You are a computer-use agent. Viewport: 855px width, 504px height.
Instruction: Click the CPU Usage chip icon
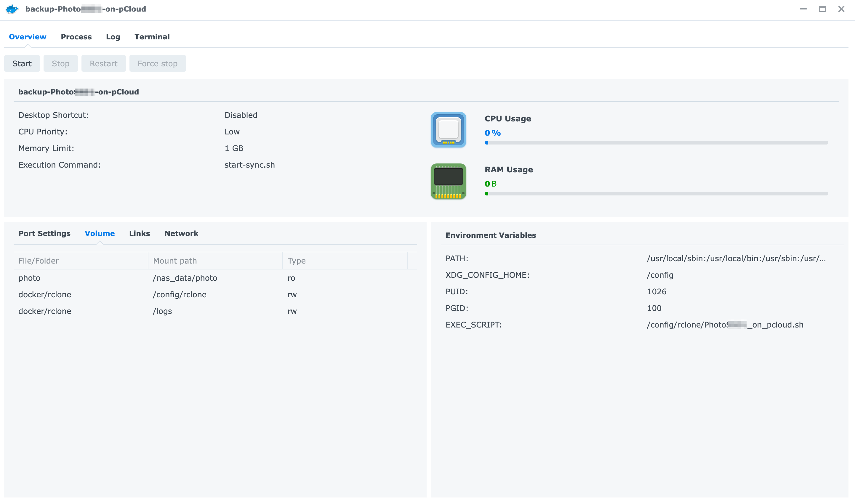pos(448,130)
